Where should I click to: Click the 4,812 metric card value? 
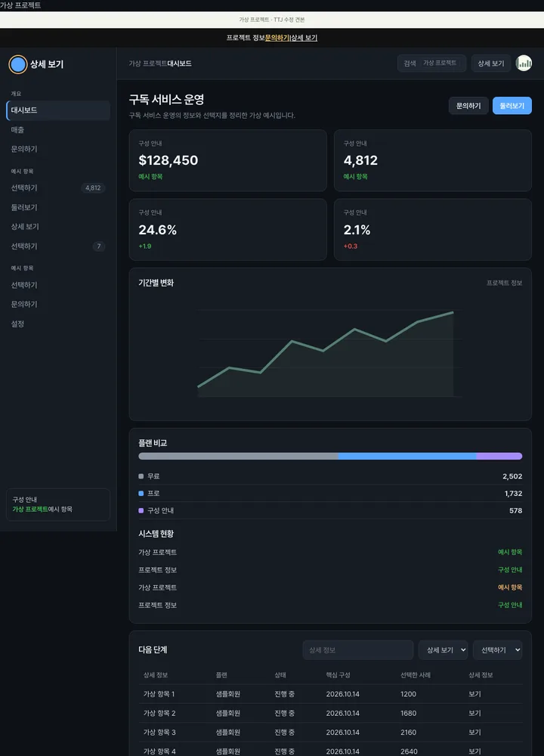tap(360, 160)
